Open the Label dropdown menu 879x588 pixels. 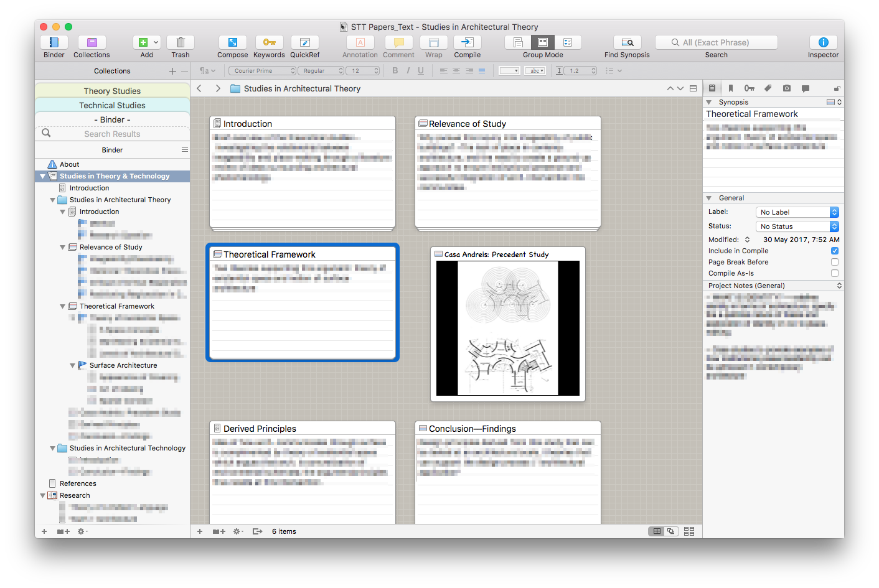[797, 212]
